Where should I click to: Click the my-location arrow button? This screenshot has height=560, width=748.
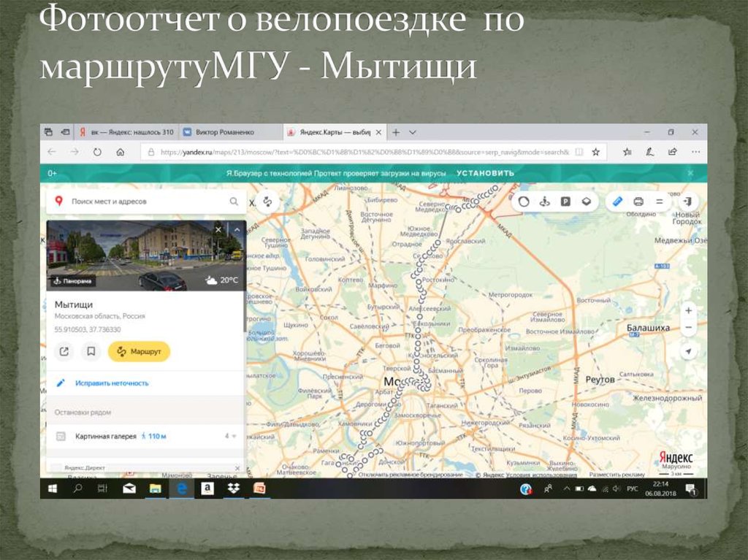click(688, 351)
